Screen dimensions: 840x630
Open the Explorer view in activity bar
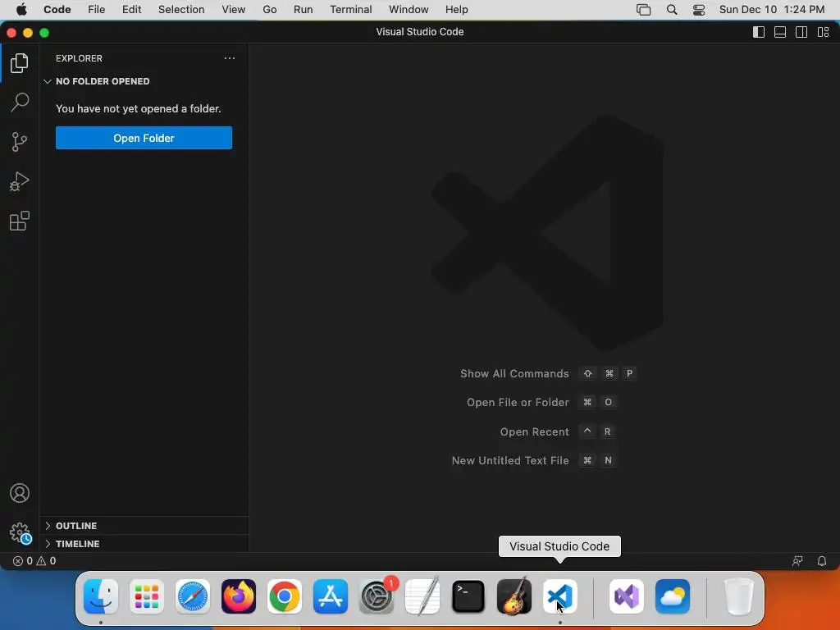click(20, 63)
